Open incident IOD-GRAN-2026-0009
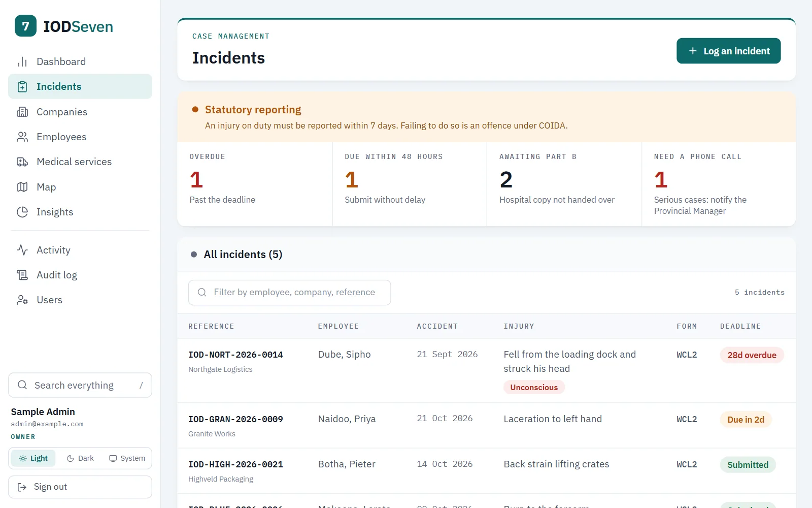The width and height of the screenshot is (812, 508). click(235, 419)
